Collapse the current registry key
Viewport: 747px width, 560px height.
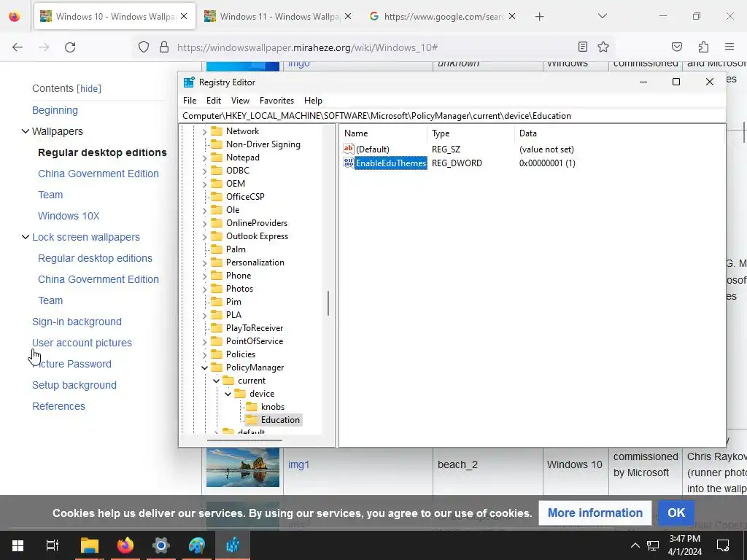(216, 381)
